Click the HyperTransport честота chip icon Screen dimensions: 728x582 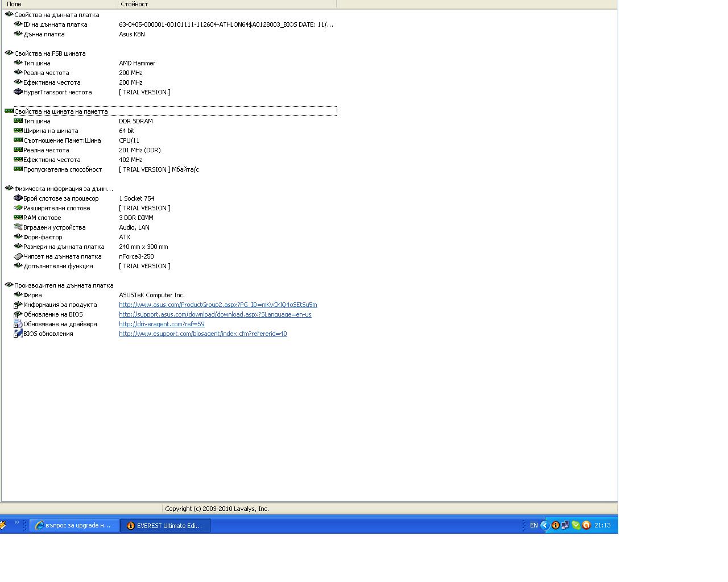pyautogui.click(x=18, y=92)
